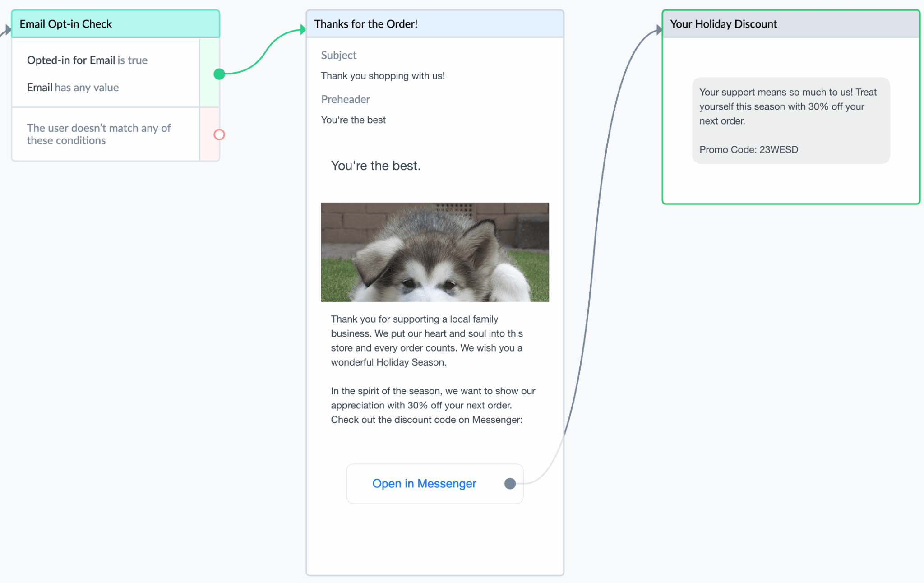Click the paragraph about supporting a local family business

tap(427, 341)
